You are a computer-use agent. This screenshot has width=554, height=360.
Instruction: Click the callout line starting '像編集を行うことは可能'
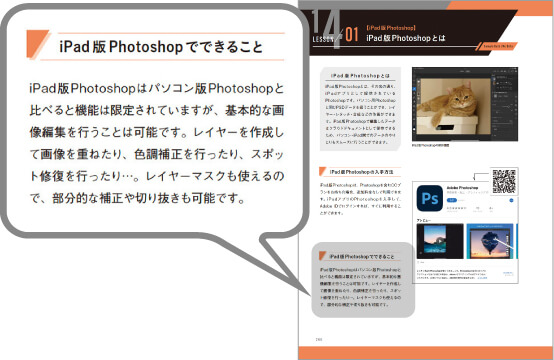[157, 132]
